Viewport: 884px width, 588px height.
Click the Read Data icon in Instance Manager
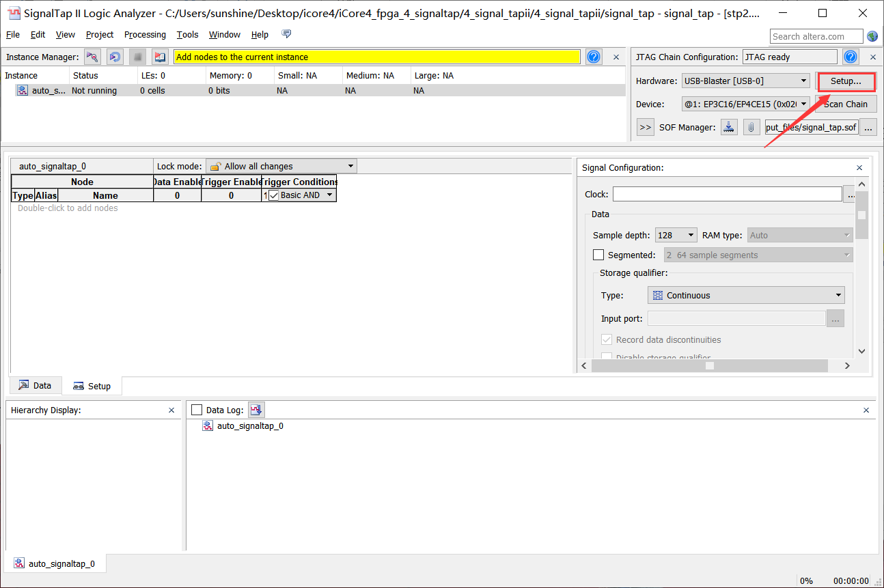[160, 57]
